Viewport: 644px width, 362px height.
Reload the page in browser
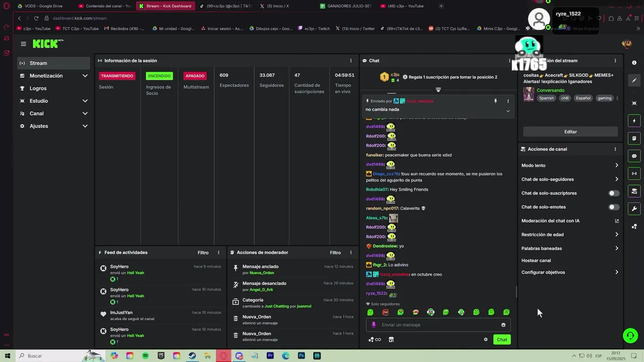[x=36, y=18]
